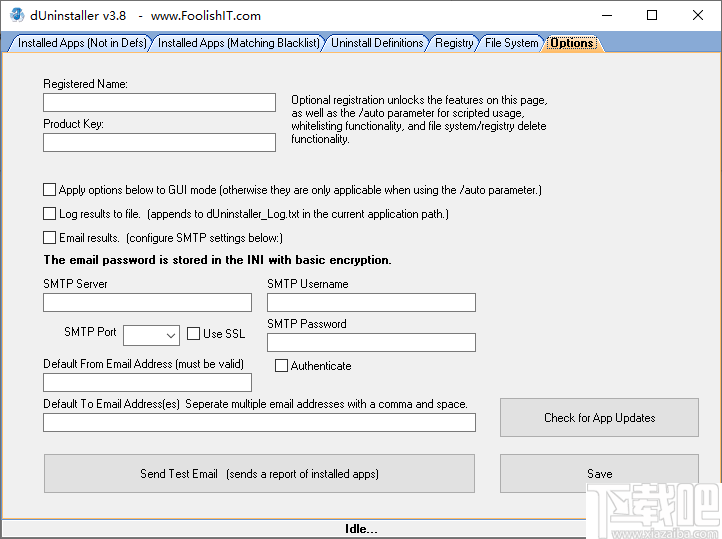Switch to Installed Apps (Matching Blacklist) tab
This screenshot has width=722, height=539.
[x=239, y=43]
